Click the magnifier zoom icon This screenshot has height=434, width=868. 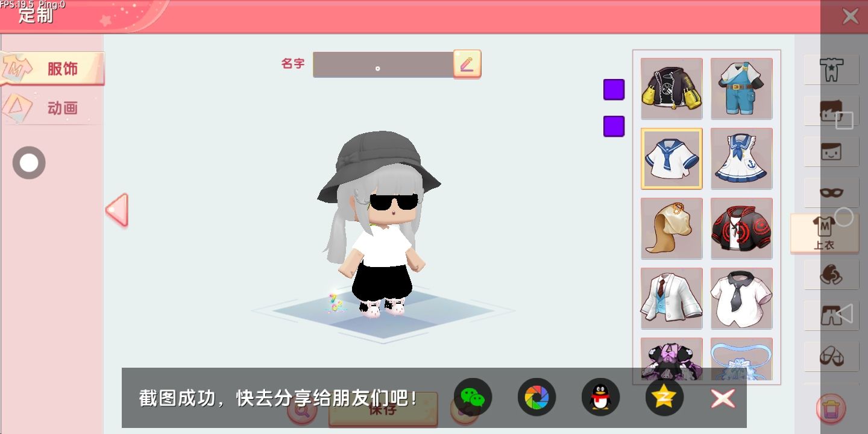[x=301, y=410]
